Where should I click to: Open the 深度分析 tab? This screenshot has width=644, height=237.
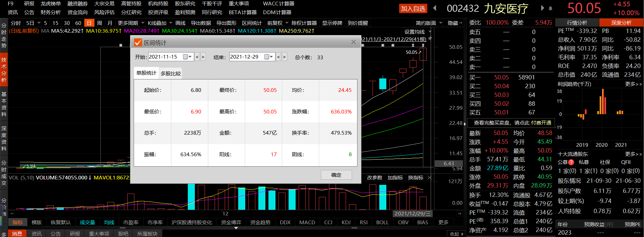621,23
